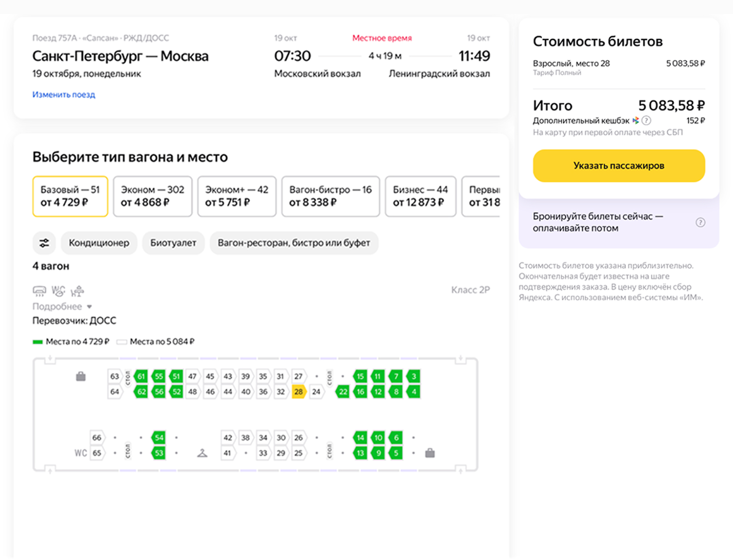Image resolution: width=733 pixels, height=560 pixels.
Task: Open the Изменить поезд link
Action: (64, 94)
